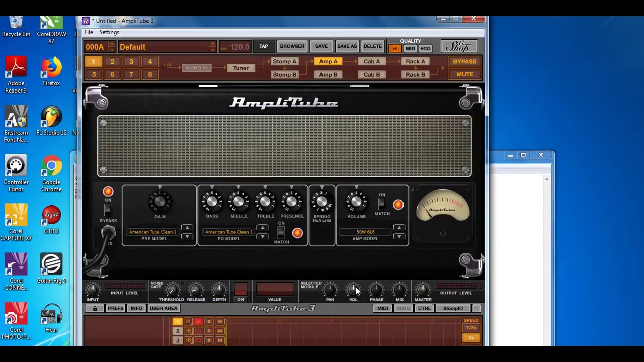Screen dimensions: 644x362
Task: Click record button on track 1
Action: pyautogui.click(x=198, y=322)
